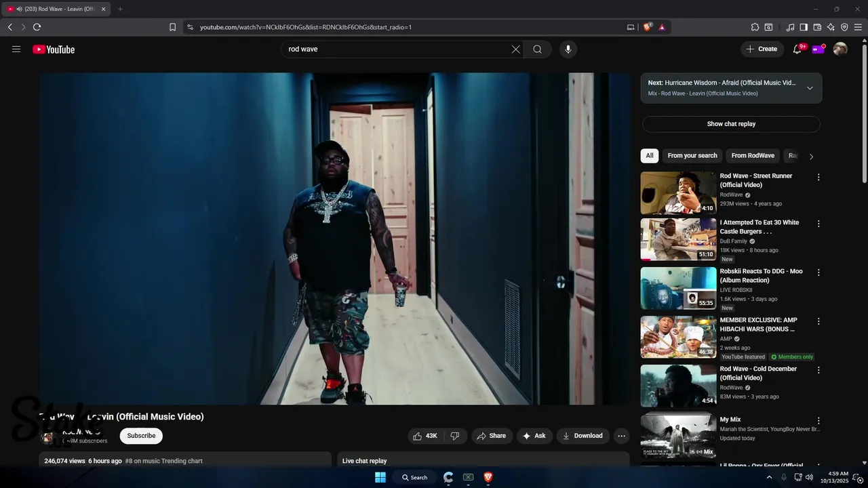Open Brave Rewards triangle icon

click(662, 27)
